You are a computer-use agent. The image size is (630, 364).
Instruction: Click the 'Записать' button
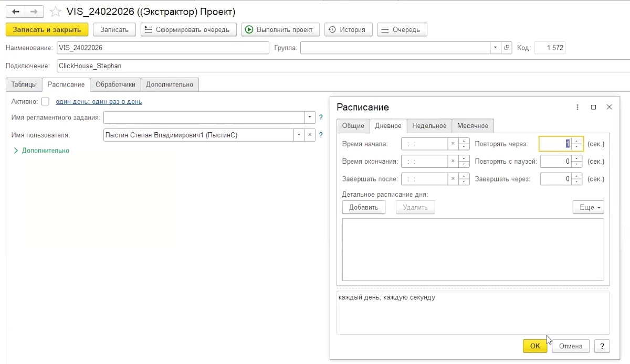pos(114,29)
